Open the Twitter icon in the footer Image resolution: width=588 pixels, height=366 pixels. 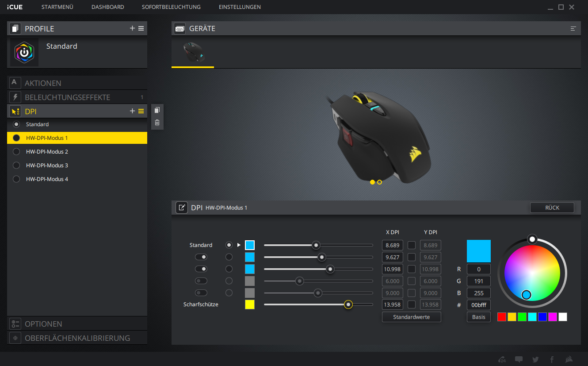point(535,359)
